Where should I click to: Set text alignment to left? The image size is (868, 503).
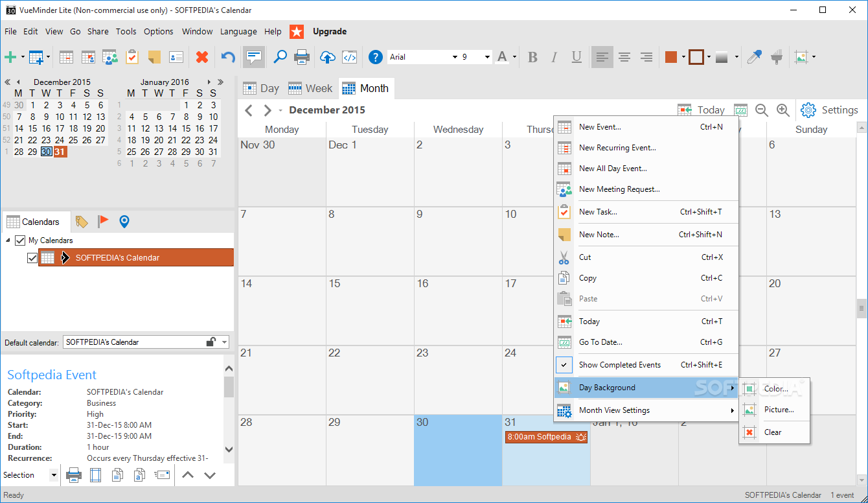point(602,57)
